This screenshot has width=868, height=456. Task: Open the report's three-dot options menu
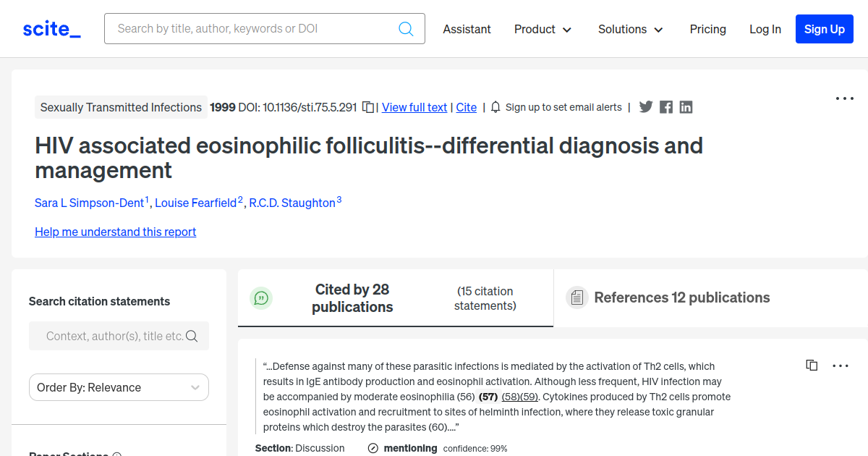(845, 98)
